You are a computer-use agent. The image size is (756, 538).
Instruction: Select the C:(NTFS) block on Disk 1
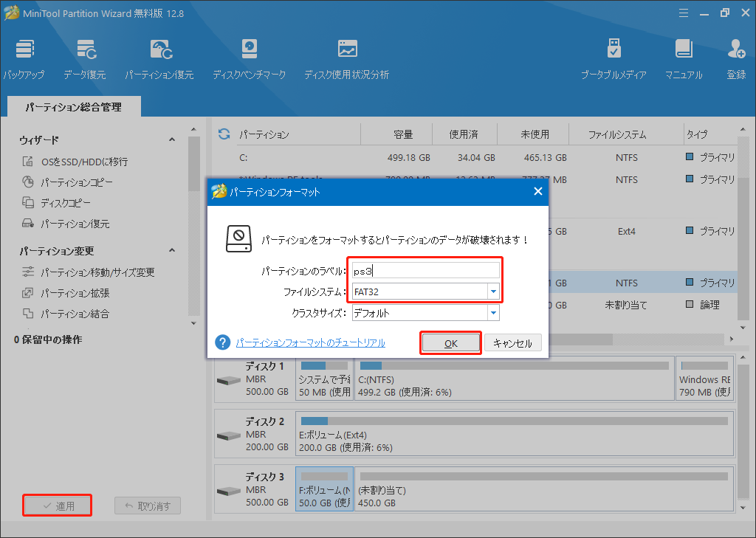(514, 379)
